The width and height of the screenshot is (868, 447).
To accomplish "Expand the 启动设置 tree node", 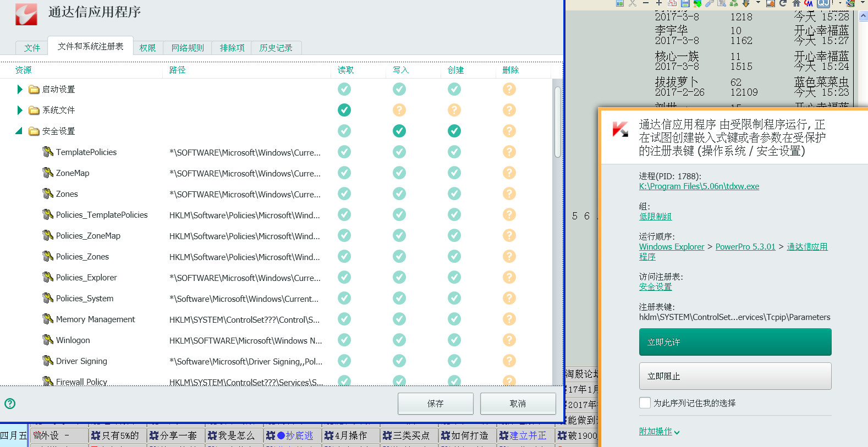I will click(20, 89).
